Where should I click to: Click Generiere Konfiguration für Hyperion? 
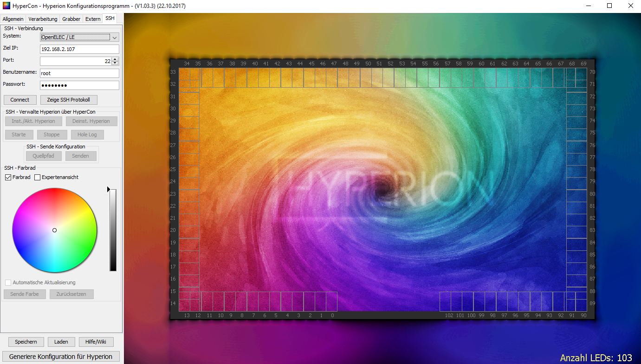tap(61, 357)
